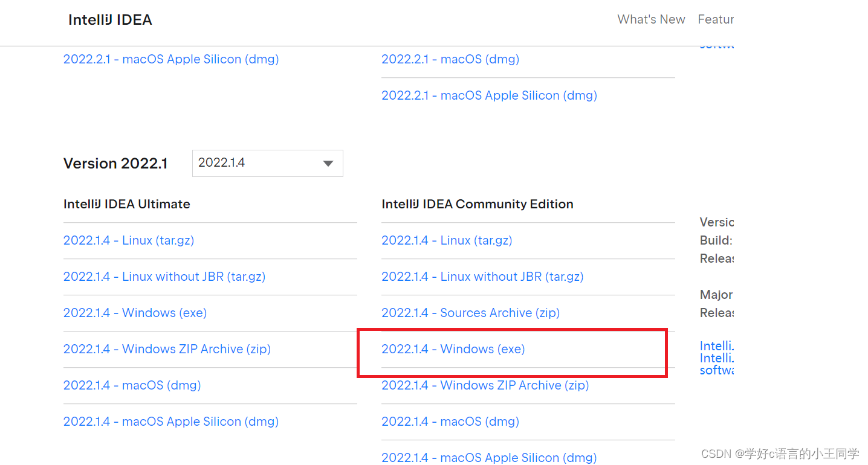Download Ultimate 2022.1.4 macOS (dmg)
Screen dimensions: 868x465
pyautogui.click(x=132, y=385)
